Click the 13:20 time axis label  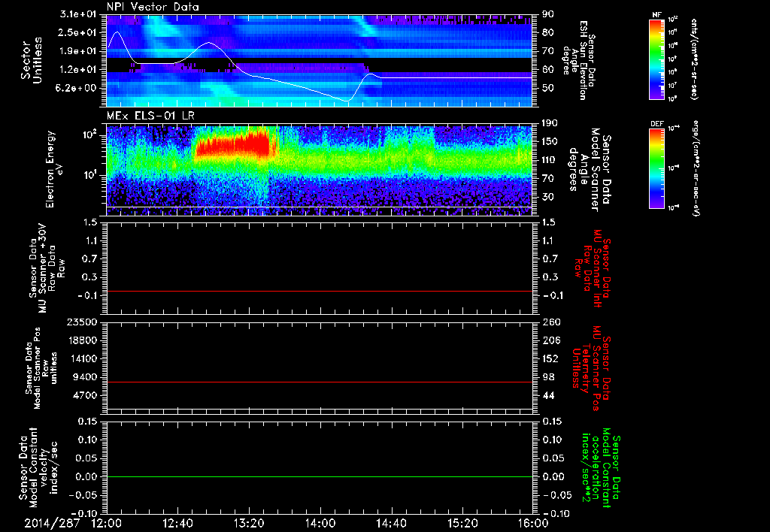[x=249, y=524]
